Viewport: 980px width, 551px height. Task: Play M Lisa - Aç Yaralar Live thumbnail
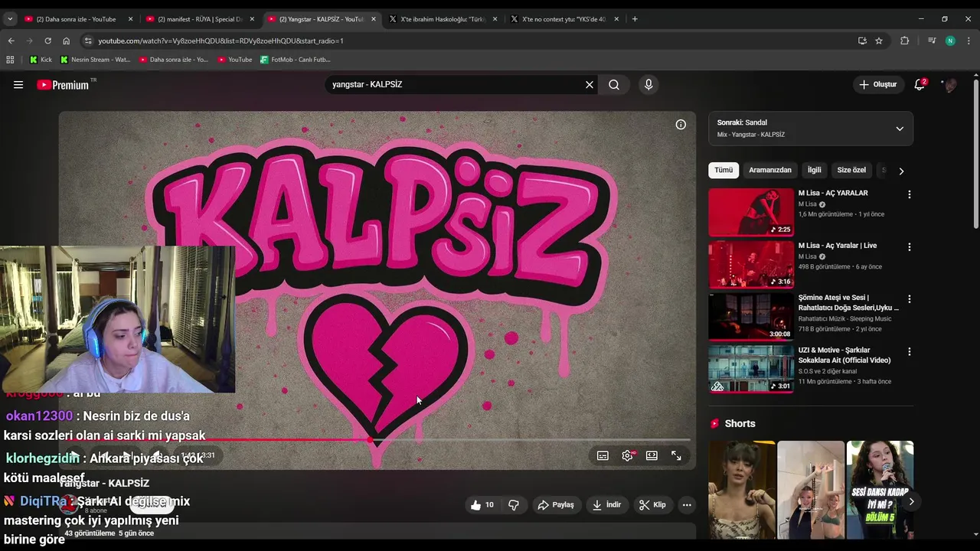751,265
